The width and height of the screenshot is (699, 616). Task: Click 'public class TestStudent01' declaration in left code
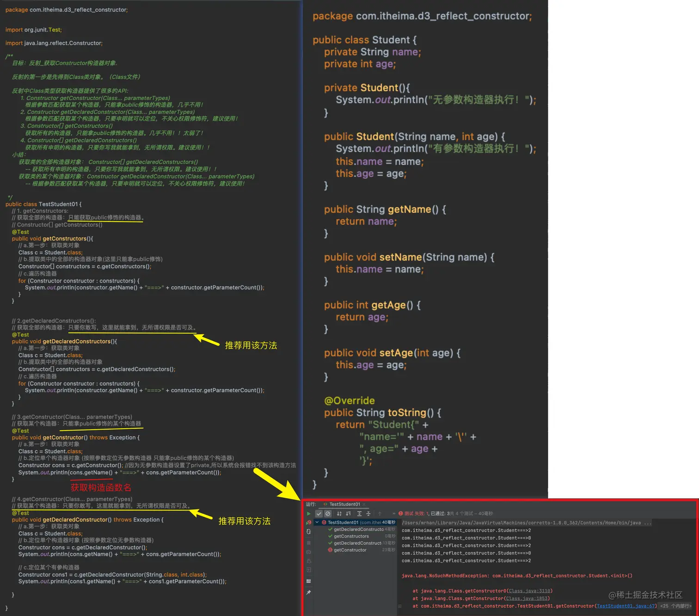(43, 204)
